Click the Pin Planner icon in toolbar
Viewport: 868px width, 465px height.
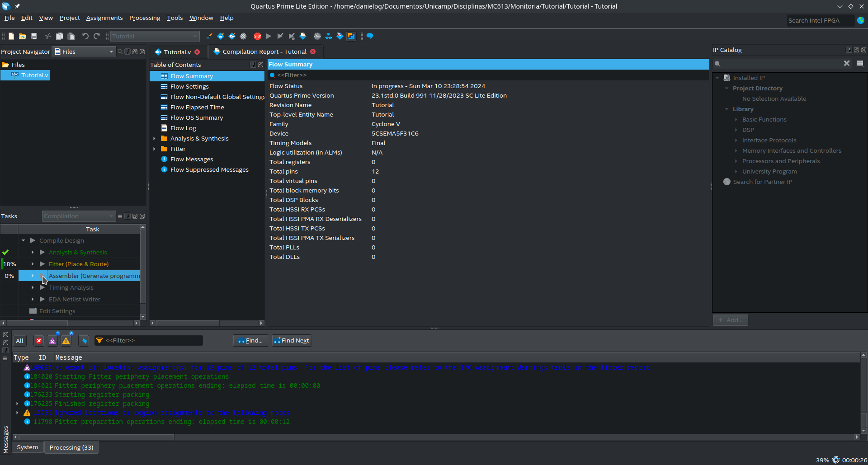232,36
